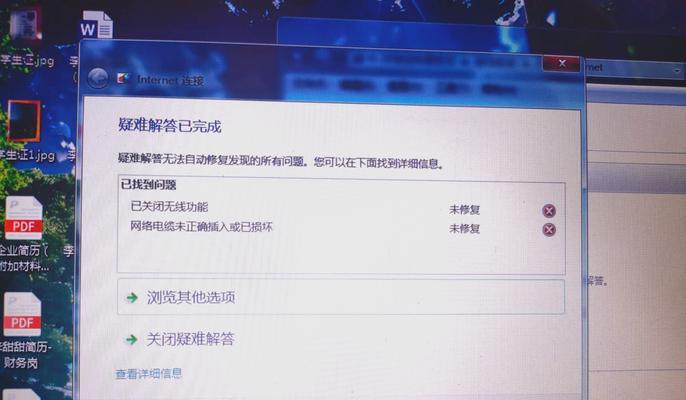Screen dimensions: 686x400
Task: Close the Internet 连接 troubleshooter window
Action: (562, 63)
